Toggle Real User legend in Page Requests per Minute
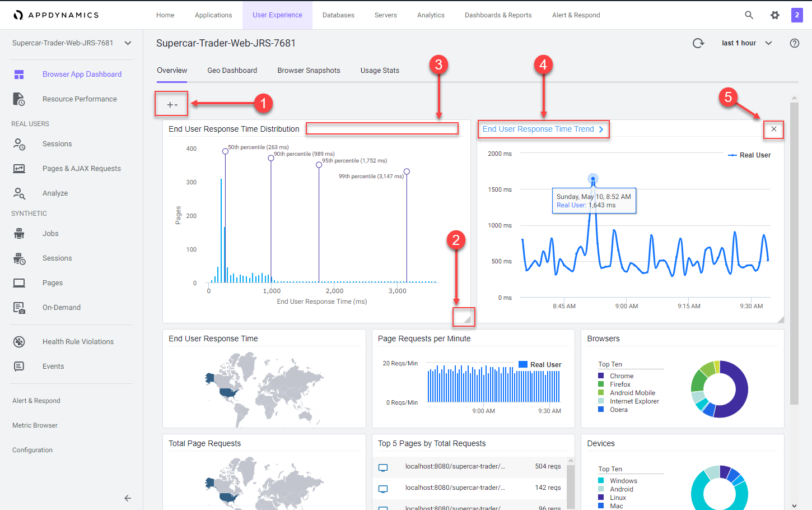 540,365
